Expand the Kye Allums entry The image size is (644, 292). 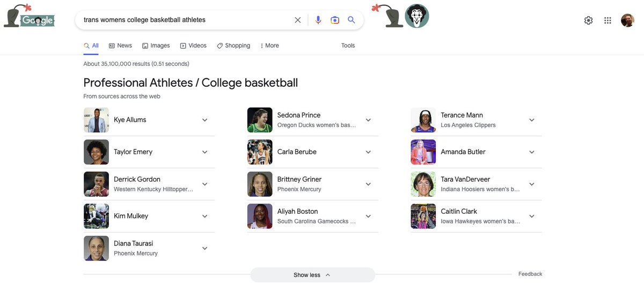(x=204, y=120)
